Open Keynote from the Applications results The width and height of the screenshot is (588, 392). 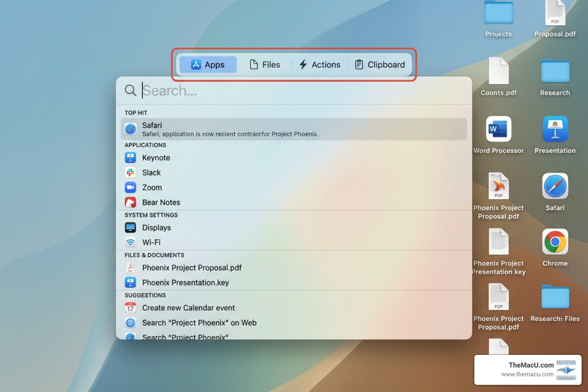tap(156, 157)
